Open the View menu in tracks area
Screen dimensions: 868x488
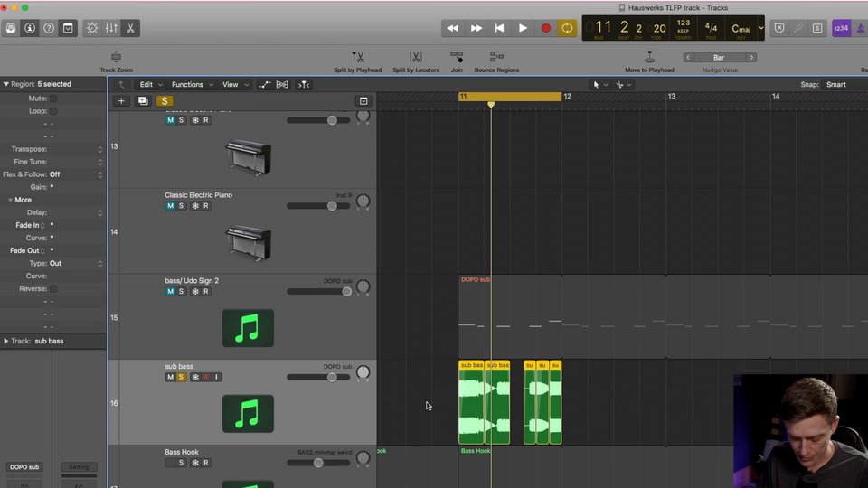point(235,85)
